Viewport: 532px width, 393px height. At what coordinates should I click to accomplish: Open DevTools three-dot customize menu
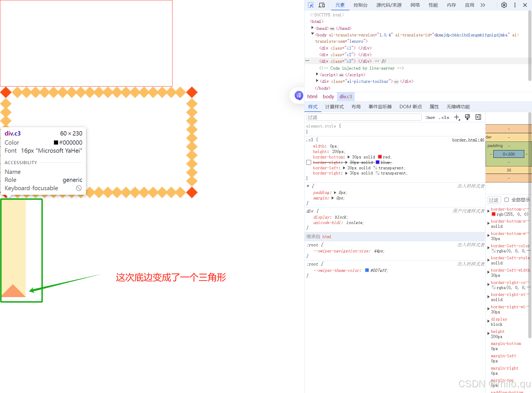point(515,5)
